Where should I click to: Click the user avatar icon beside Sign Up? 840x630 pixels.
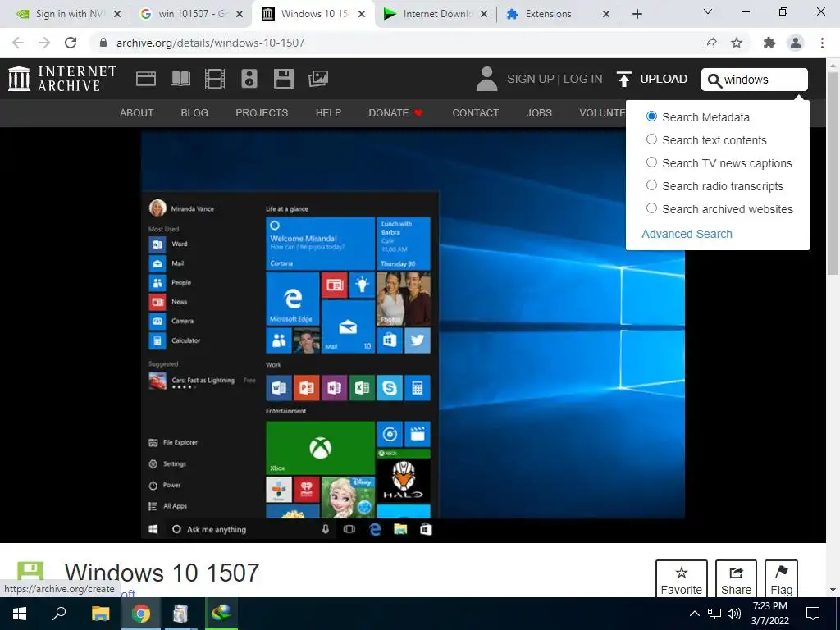pyautogui.click(x=486, y=79)
